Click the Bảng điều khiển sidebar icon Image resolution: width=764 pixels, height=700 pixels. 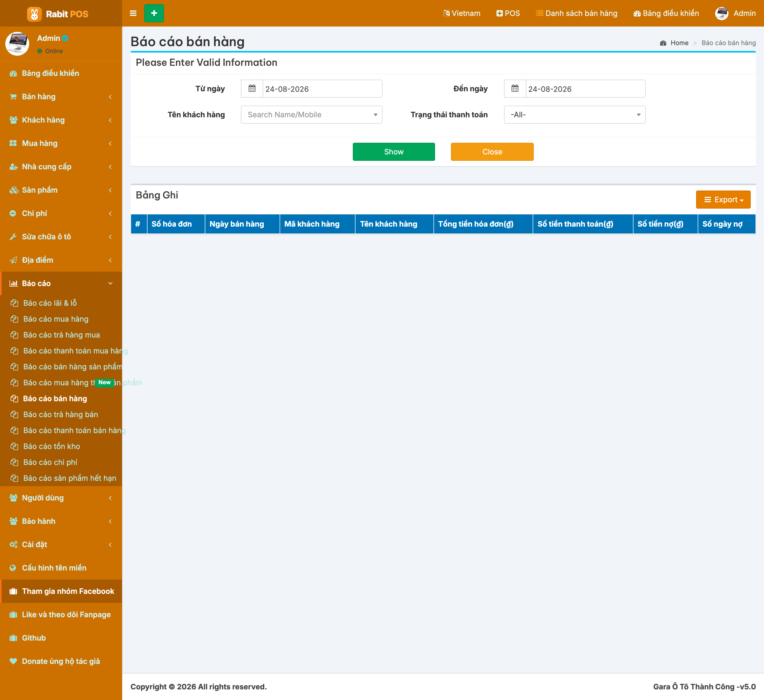(x=13, y=74)
